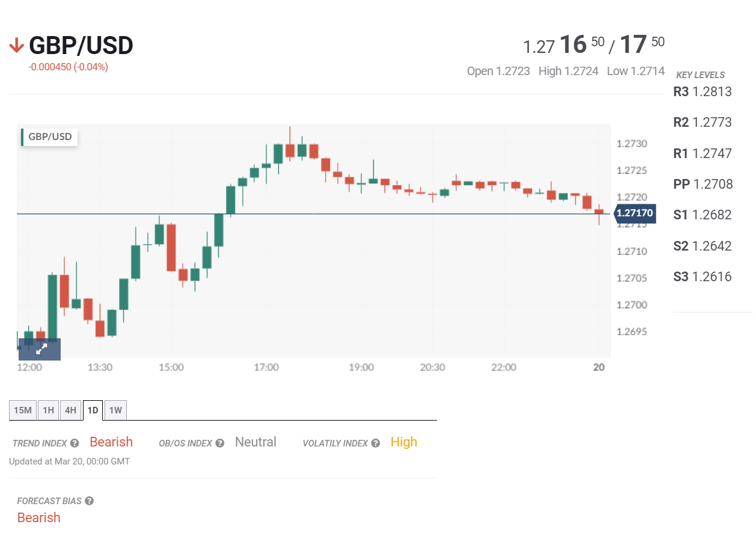This screenshot has width=756, height=545.
Task: Expand the chart to fullscreen
Action: click(40, 349)
